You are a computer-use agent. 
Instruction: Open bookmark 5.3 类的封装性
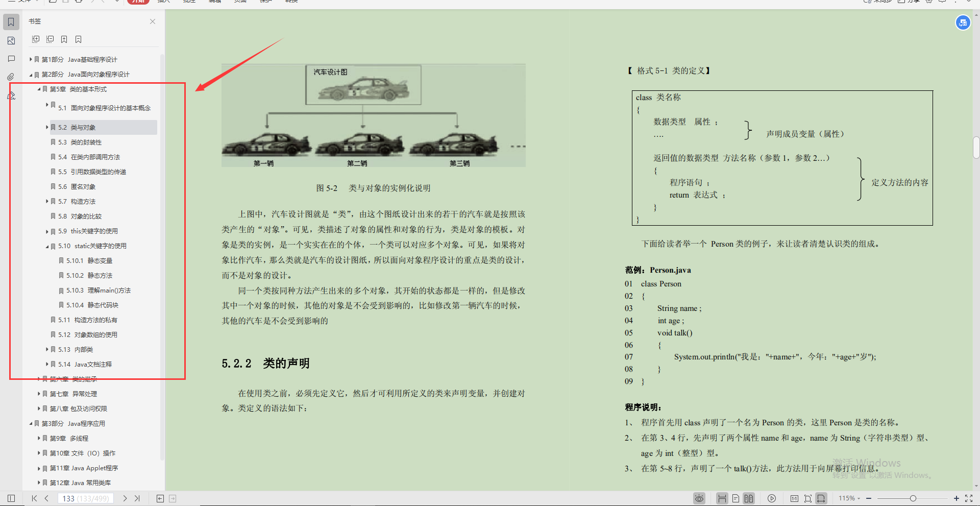pyautogui.click(x=80, y=142)
